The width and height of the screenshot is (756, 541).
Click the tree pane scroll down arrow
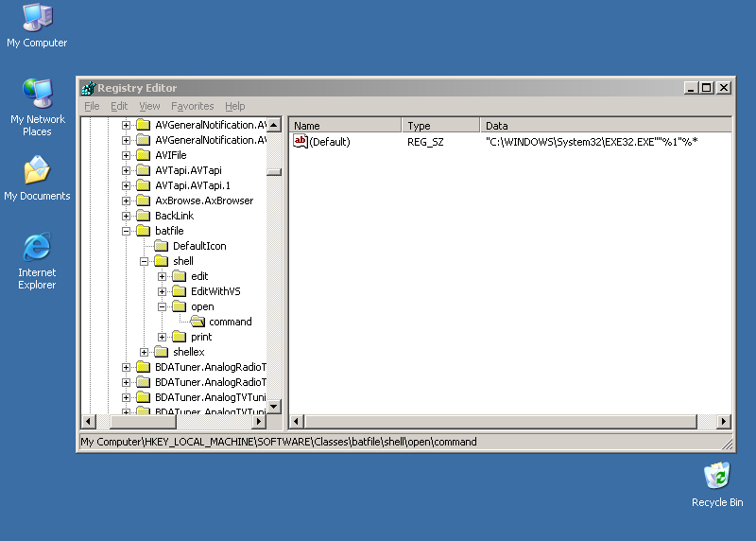[274, 407]
